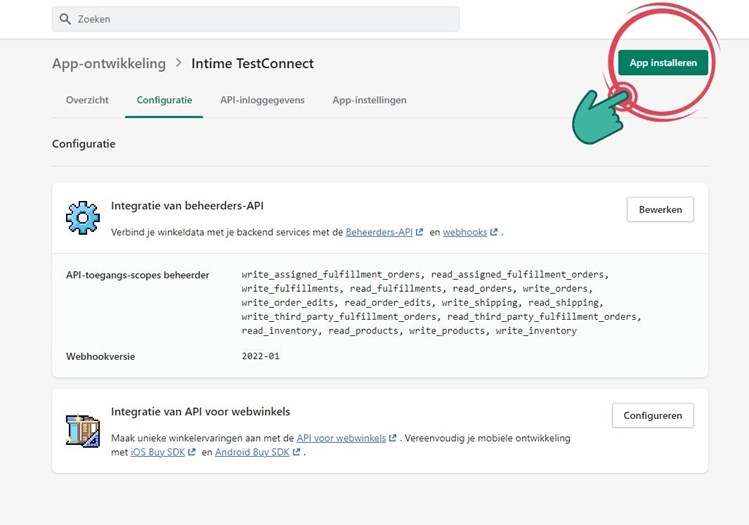Select the Configuratie tab
This screenshot has height=525, width=749.
[x=165, y=100]
